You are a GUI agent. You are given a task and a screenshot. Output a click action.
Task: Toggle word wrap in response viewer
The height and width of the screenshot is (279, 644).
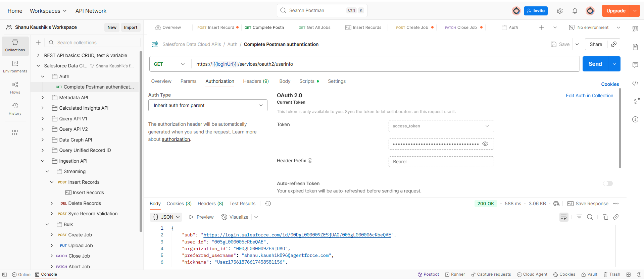tap(563, 217)
